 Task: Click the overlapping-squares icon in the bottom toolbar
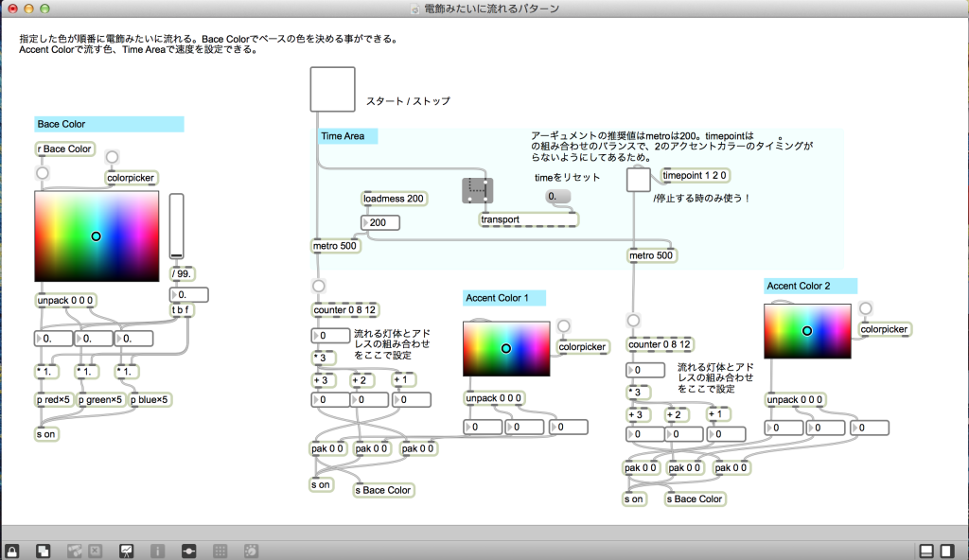pos(44,550)
